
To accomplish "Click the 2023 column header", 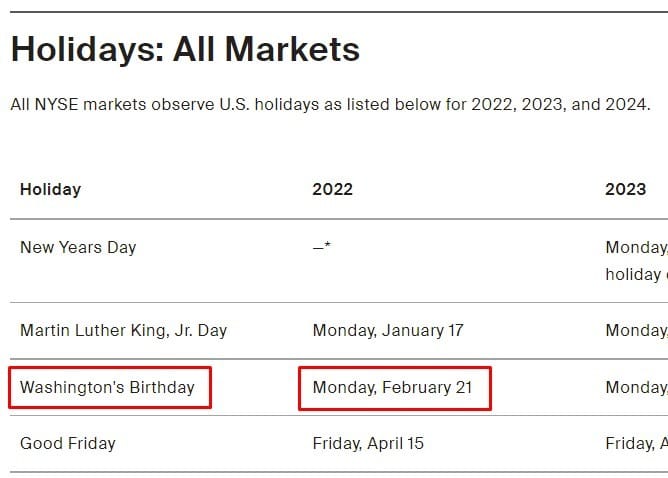I will point(625,189).
